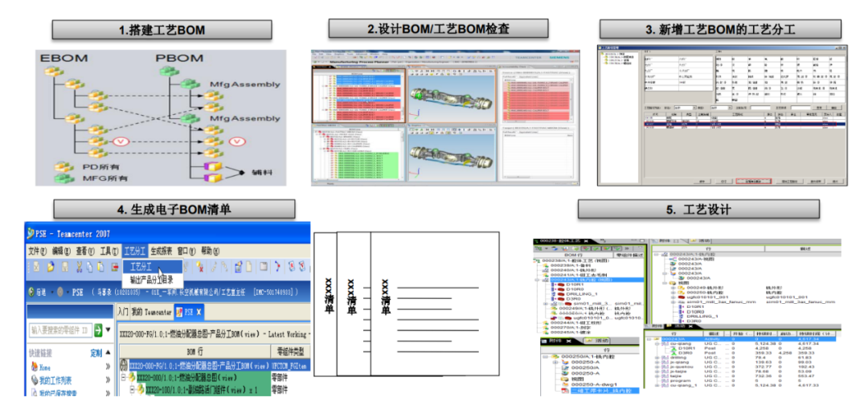Select the cu-qiang row in the activity table
The width and height of the screenshot is (868, 414).
point(742,343)
